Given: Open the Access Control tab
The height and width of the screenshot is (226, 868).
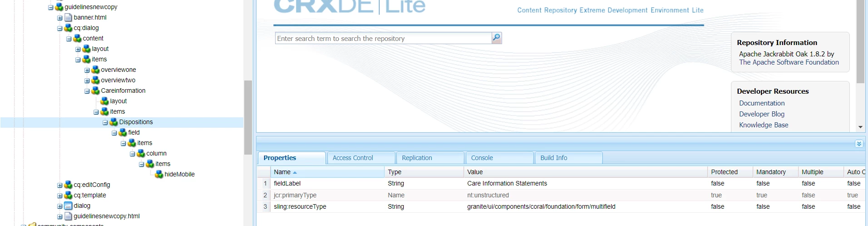Looking at the screenshot, I should [x=361, y=158].
